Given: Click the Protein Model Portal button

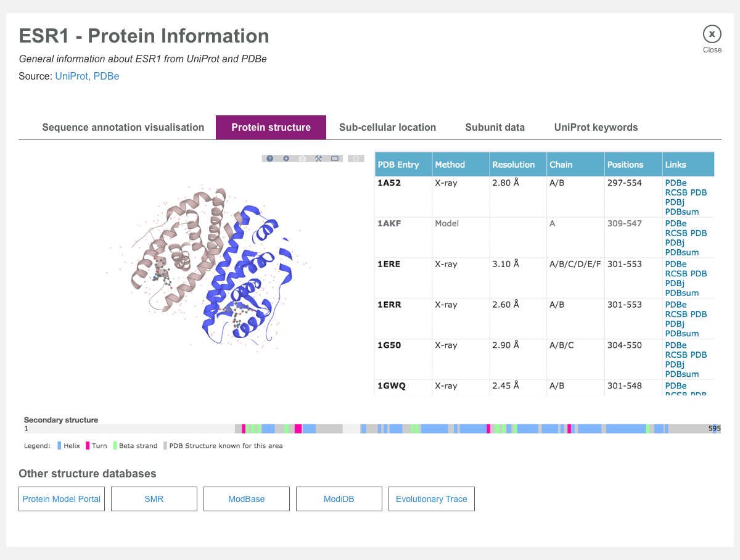Looking at the screenshot, I should click(x=61, y=498).
